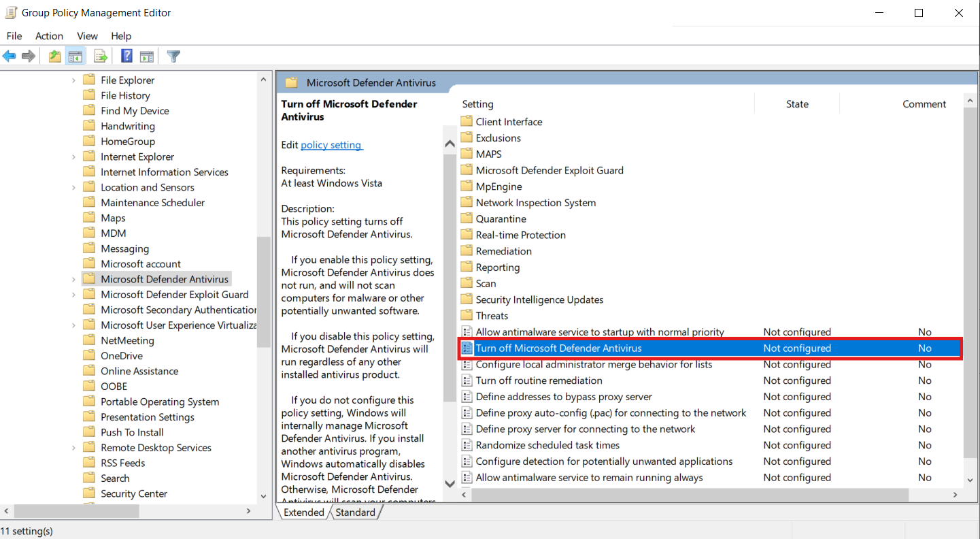Go up one level with folder icon

tap(55, 56)
